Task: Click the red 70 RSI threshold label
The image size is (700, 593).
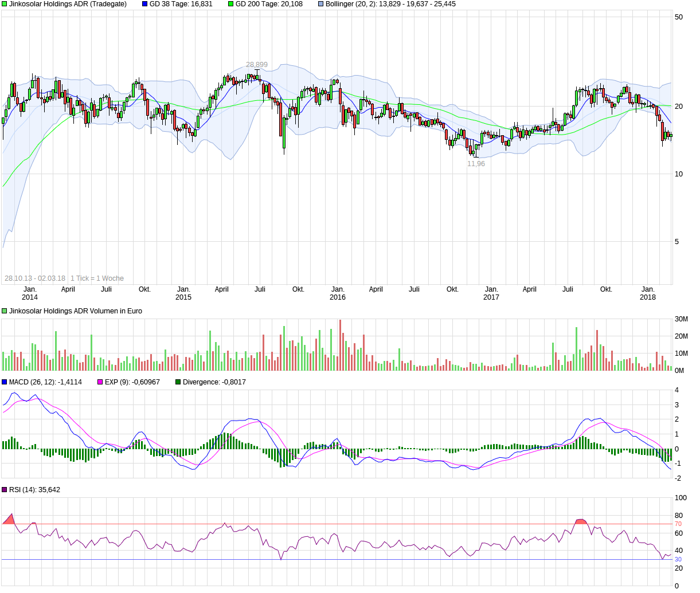Action: coord(678,524)
